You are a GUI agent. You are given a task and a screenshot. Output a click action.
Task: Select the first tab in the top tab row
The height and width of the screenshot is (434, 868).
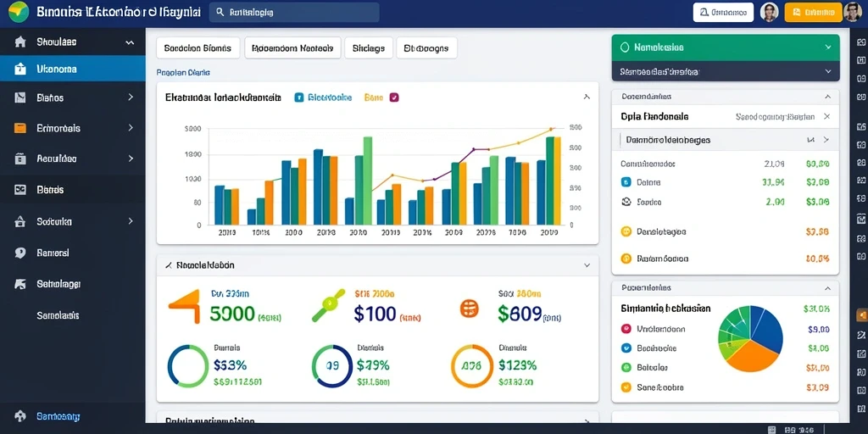click(198, 48)
